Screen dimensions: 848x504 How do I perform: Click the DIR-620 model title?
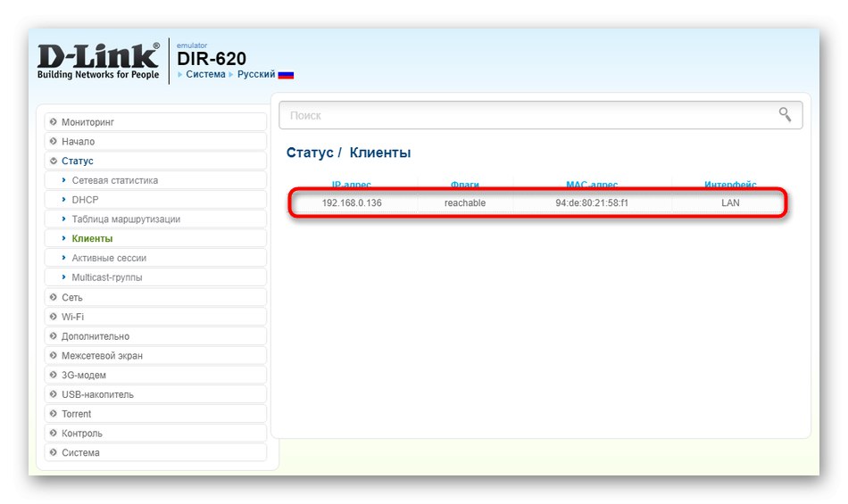pyautogui.click(x=212, y=58)
